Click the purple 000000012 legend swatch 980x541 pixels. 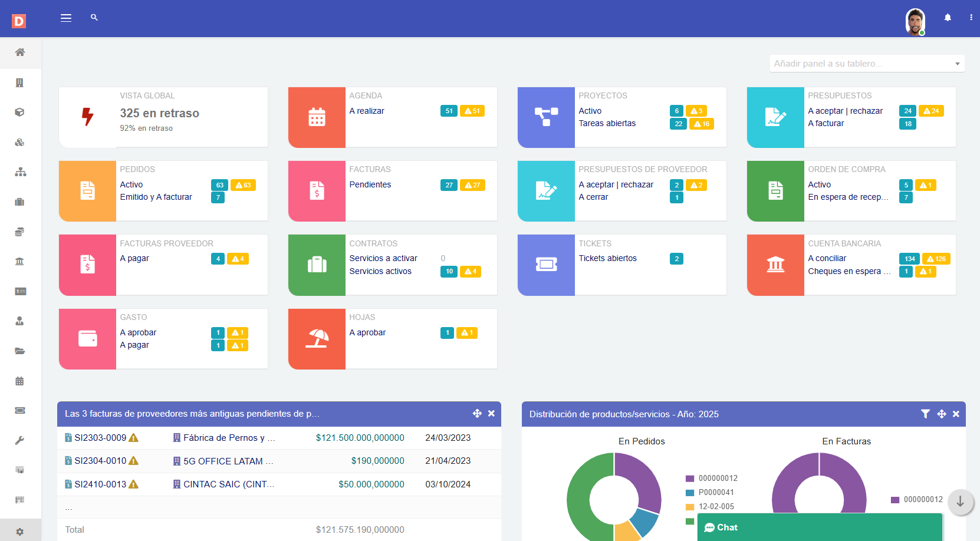click(689, 478)
